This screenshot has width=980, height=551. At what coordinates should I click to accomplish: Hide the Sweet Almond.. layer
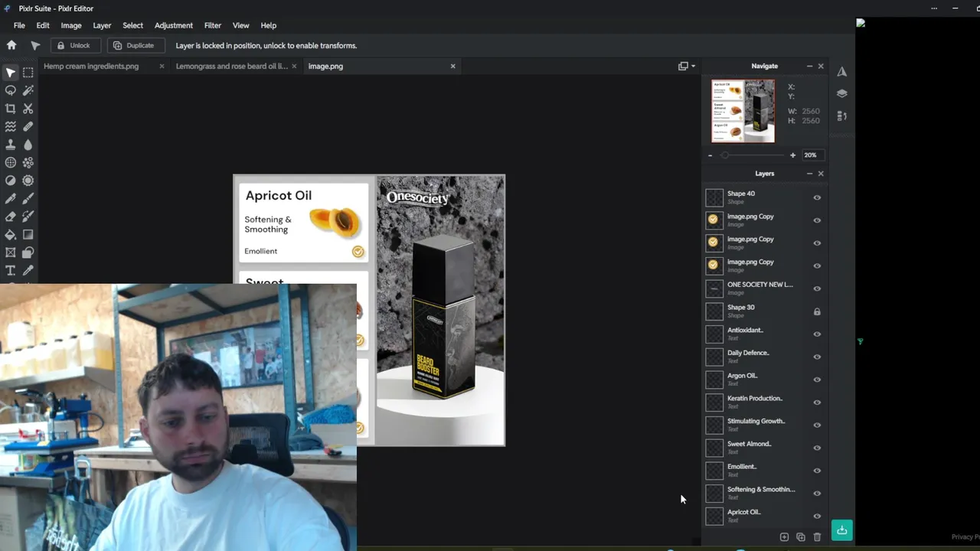click(817, 448)
